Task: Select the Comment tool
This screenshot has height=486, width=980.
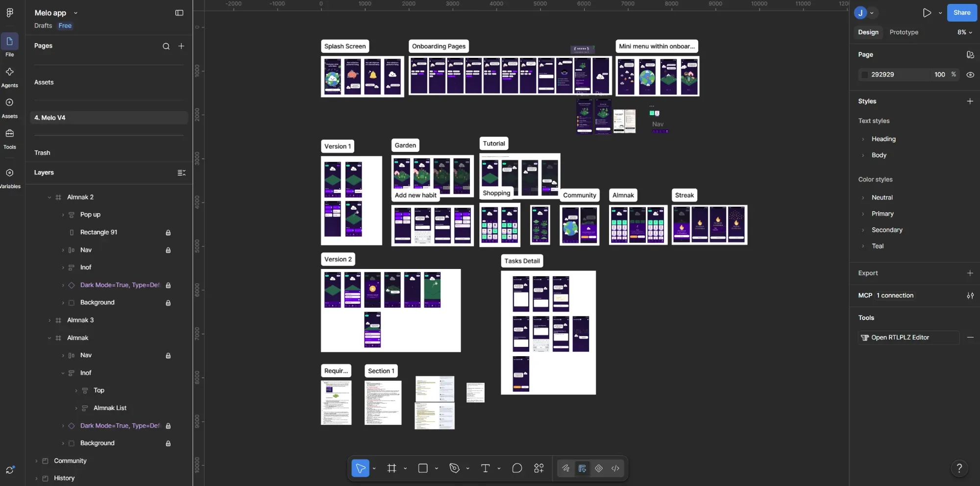Action: click(x=517, y=468)
